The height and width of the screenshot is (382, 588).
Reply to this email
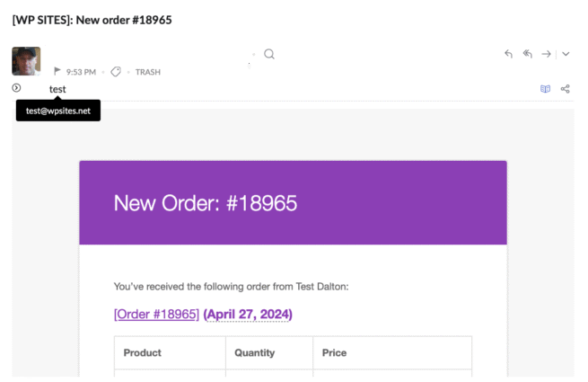509,54
